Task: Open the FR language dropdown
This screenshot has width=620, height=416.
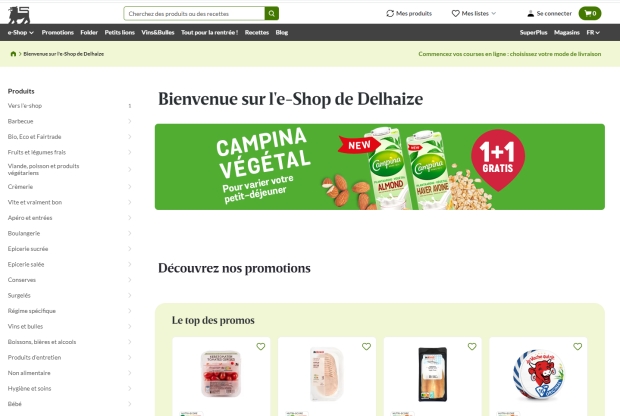Action: tap(593, 32)
